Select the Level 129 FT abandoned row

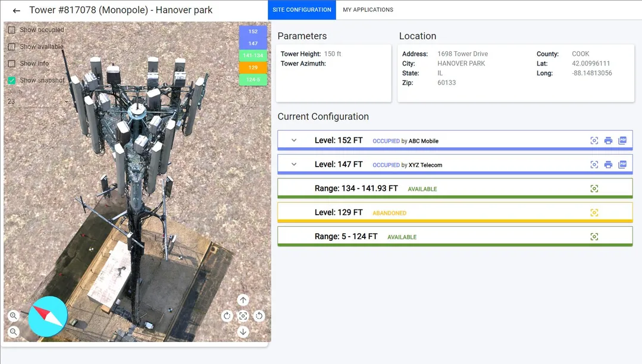tap(455, 212)
